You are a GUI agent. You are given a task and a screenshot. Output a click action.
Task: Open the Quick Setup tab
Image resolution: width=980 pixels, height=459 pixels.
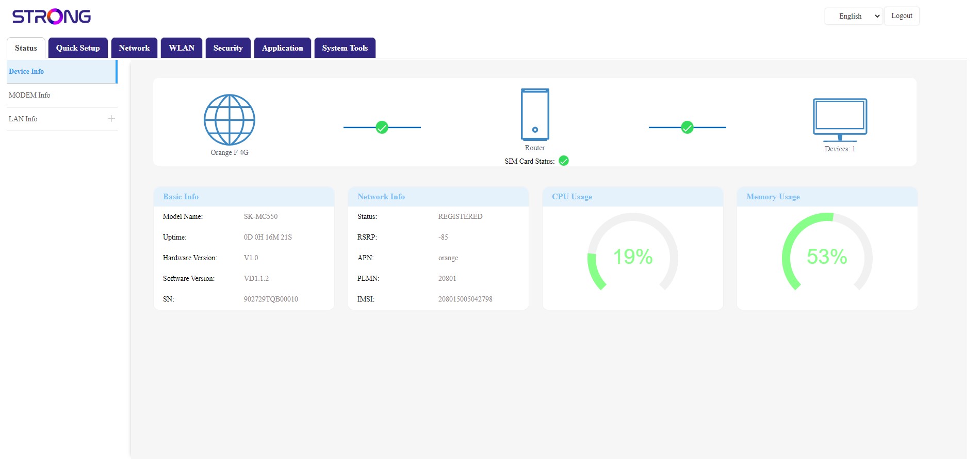click(78, 48)
